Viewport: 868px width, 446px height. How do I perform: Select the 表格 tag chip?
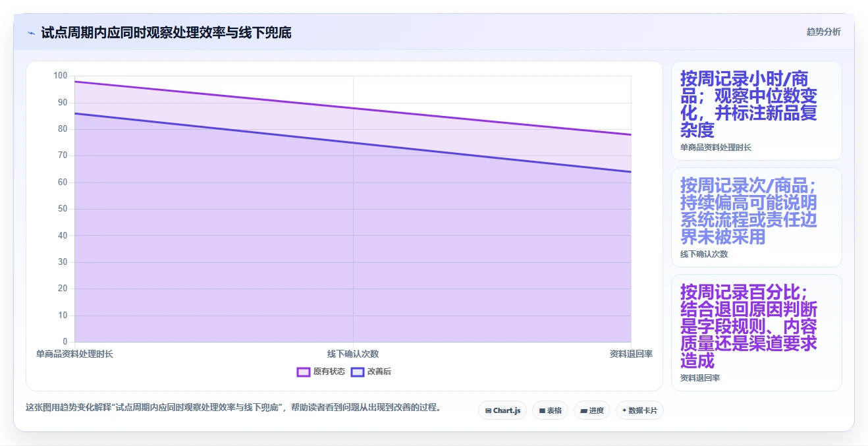[x=550, y=410]
